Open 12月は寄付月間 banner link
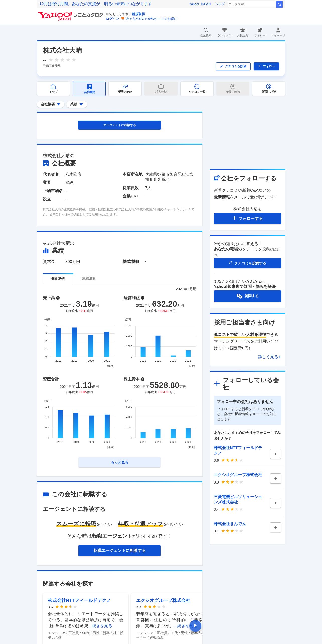The image size is (322, 644). coord(96,4)
